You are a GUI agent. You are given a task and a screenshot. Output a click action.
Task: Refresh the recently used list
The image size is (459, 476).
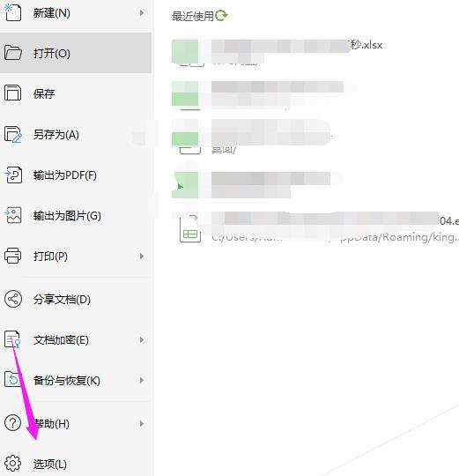click(x=221, y=16)
